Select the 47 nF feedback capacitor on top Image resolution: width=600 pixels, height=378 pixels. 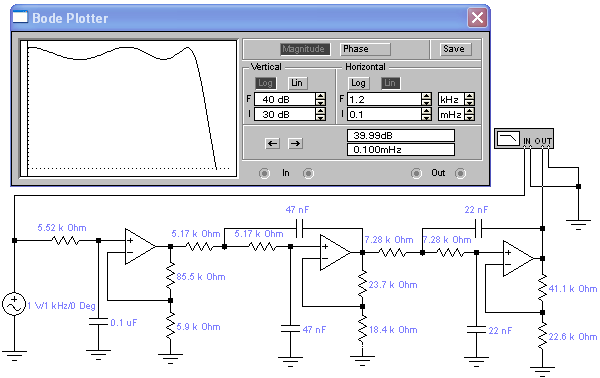coord(300,228)
